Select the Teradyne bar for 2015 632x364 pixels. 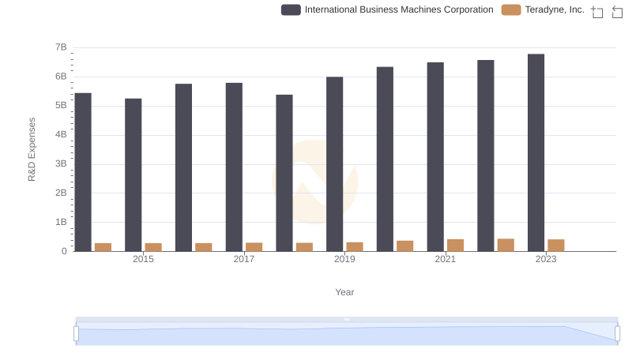pyautogui.click(x=153, y=247)
